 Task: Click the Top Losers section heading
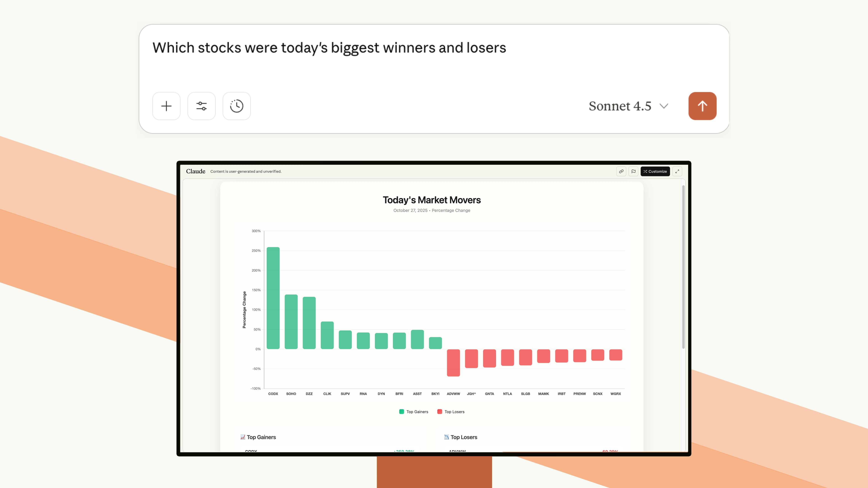(x=464, y=437)
